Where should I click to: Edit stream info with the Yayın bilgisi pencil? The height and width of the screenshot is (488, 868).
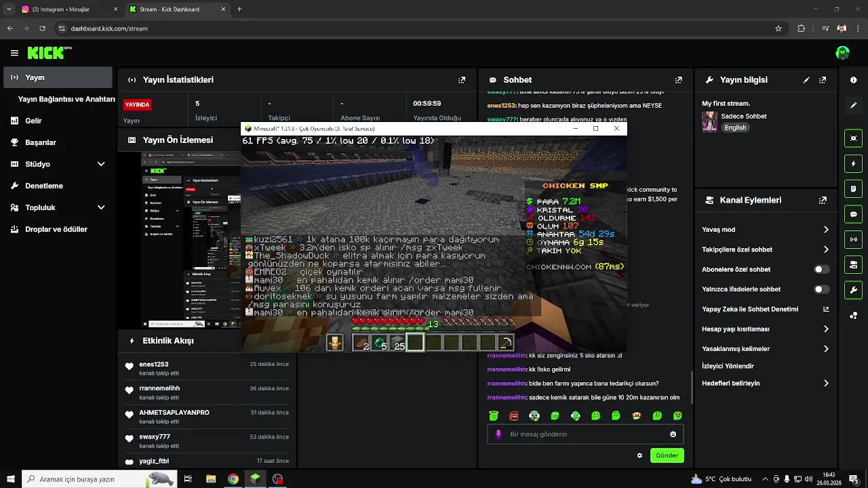pos(806,80)
